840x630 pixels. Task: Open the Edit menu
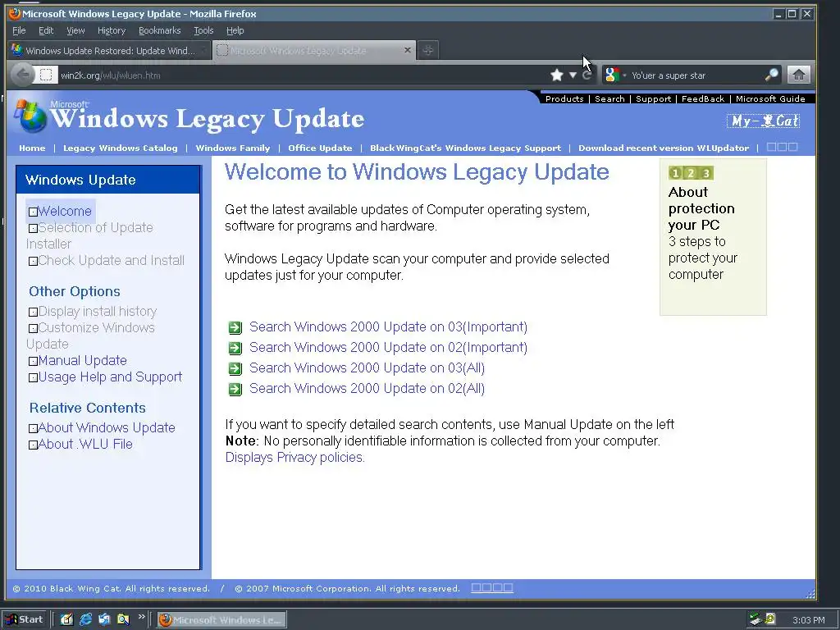pyautogui.click(x=46, y=30)
